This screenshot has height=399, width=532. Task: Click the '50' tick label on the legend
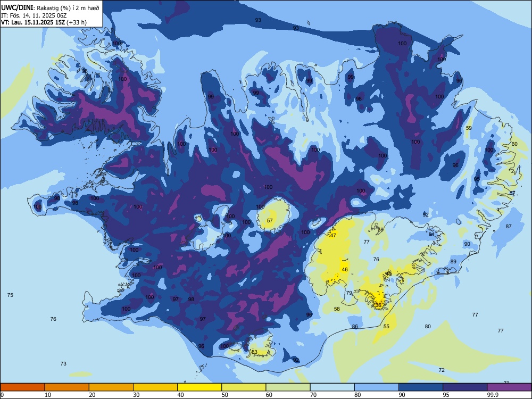coord(225,395)
